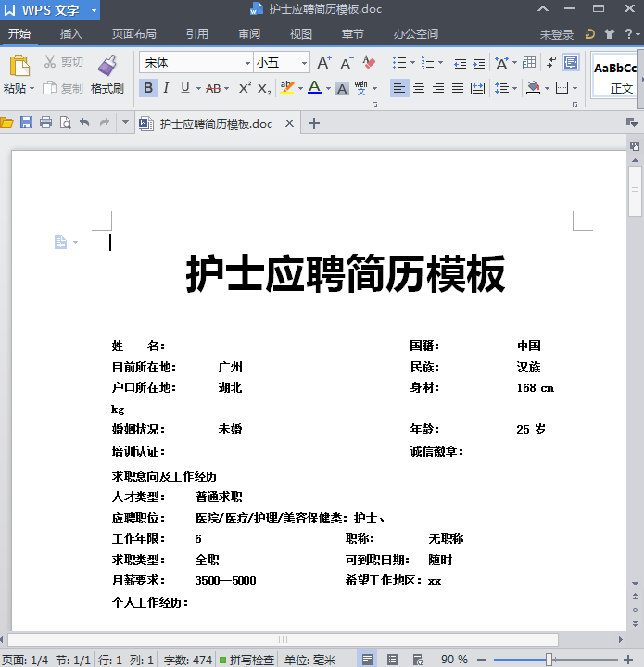Open WPS 文字 application menu arrow
The image size is (644, 667).
point(94,10)
